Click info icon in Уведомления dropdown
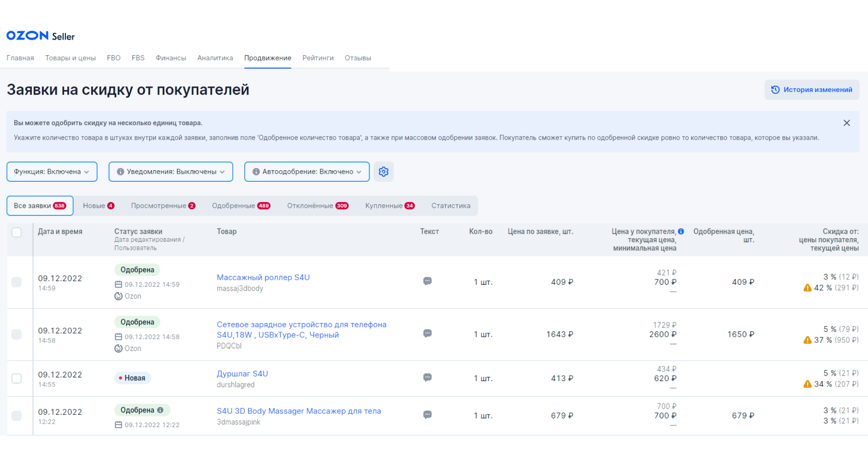The height and width of the screenshot is (467, 868). (120, 171)
